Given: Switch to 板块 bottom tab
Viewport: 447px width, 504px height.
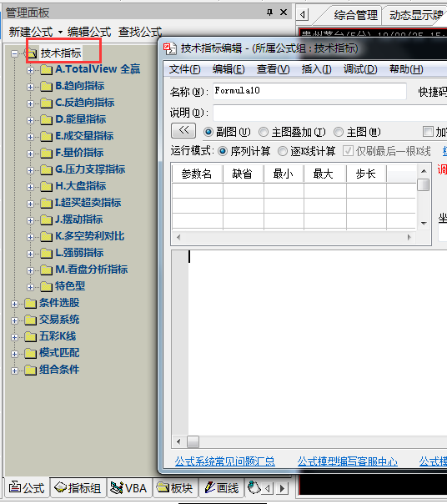Looking at the screenshot, I should coord(175,488).
